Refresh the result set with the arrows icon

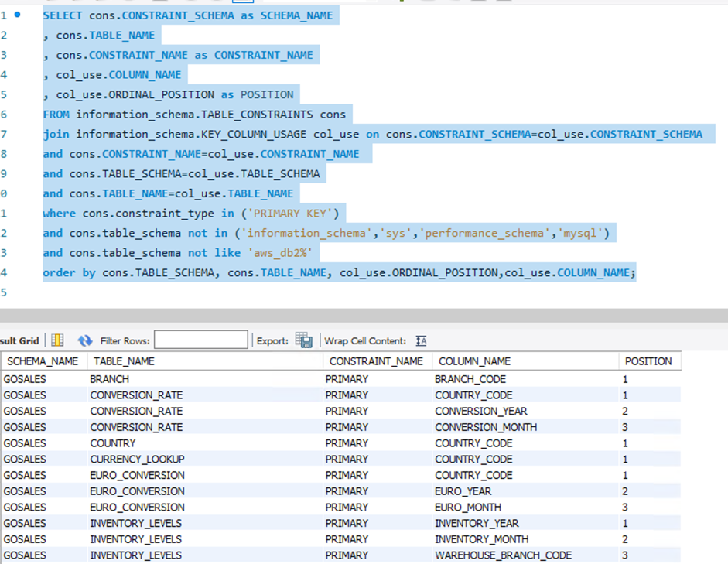pos(84,340)
